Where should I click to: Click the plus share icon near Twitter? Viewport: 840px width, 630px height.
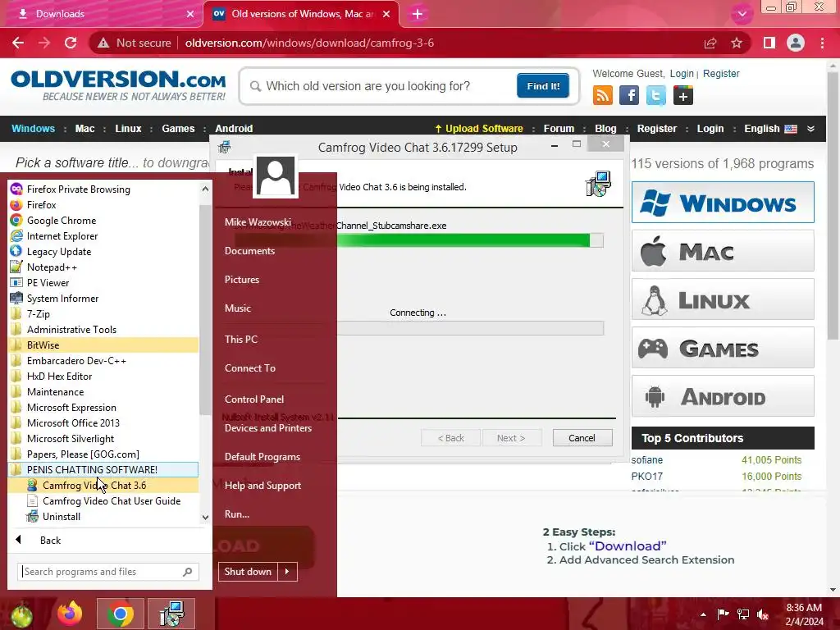(683, 96)
